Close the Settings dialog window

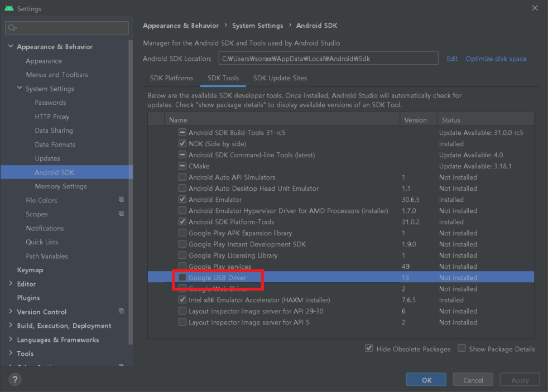click(535, 8)
